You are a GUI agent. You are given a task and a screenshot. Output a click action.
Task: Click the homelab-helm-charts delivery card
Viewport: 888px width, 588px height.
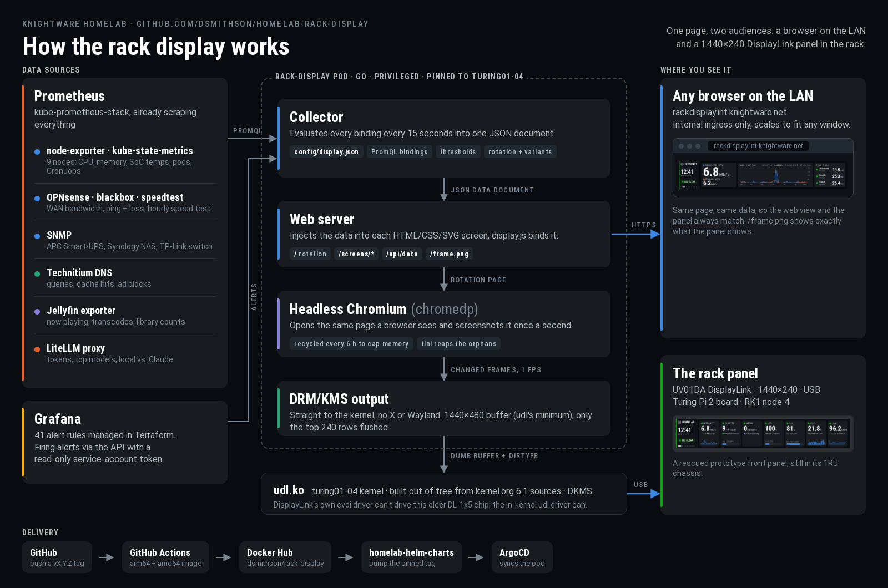[x=411, y=557]
